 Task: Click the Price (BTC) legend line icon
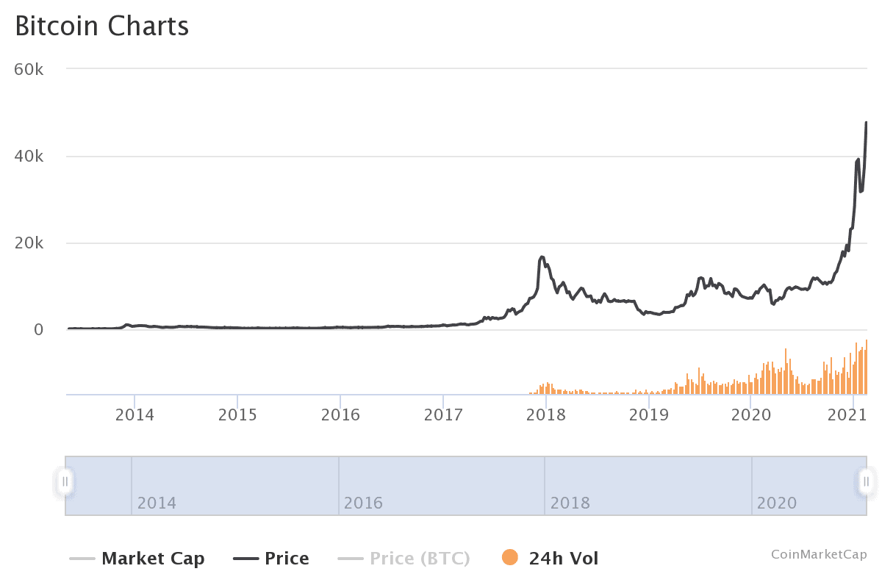pyautogui.click(x=351, y=558)
